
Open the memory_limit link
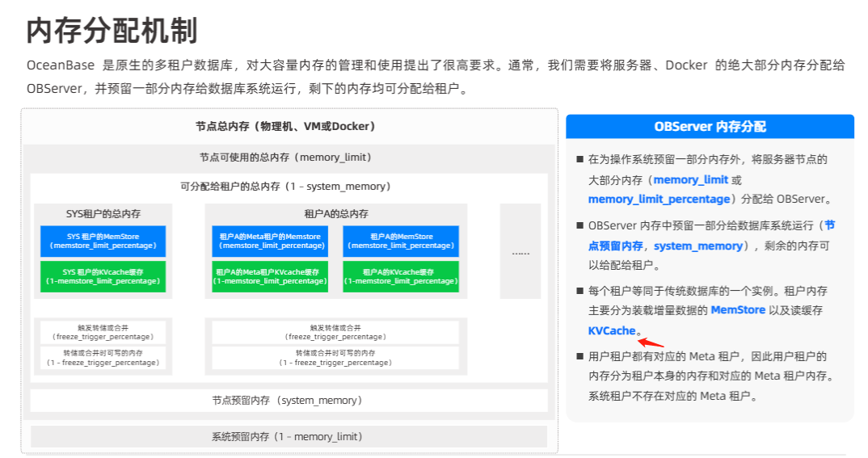(690, 180)
